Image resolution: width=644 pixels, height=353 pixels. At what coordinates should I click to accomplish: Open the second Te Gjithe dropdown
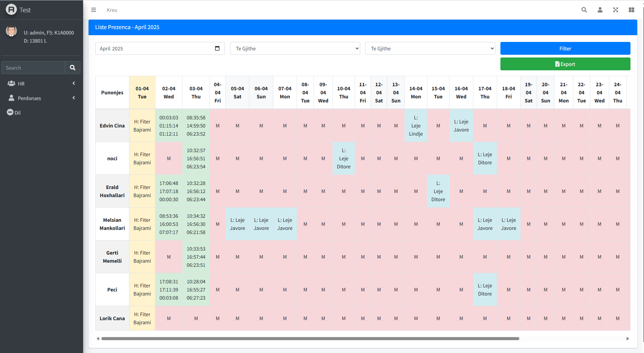point(430,48)
